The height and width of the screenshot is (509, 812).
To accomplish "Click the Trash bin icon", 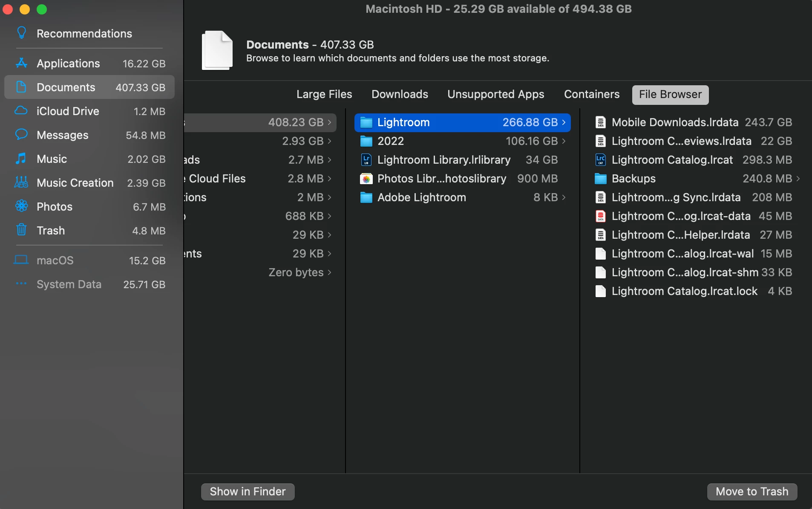I will pos(21,230).
